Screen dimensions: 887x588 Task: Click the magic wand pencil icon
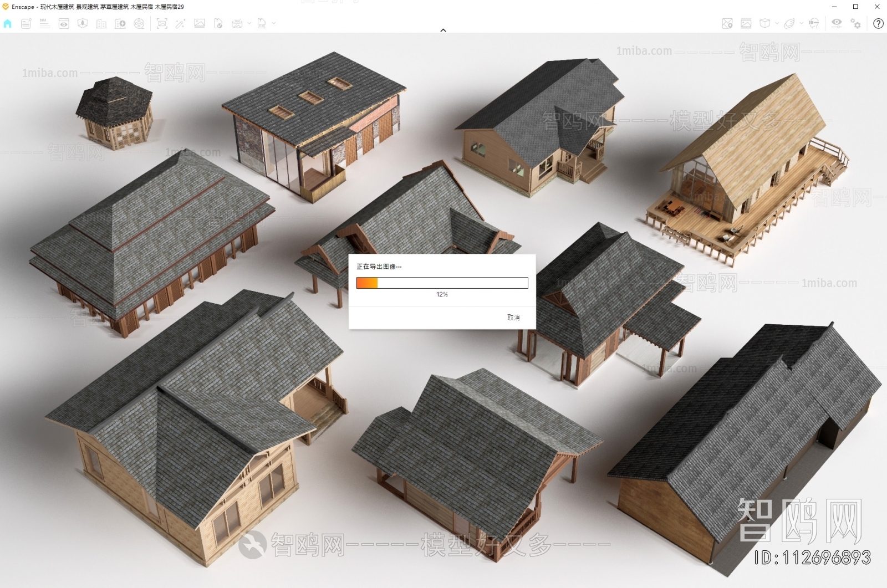[180, 23]
